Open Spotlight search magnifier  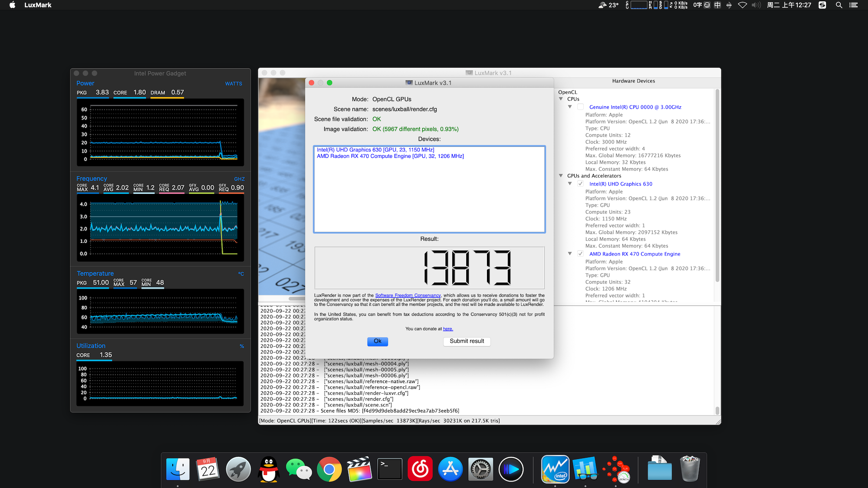pos(839,5)
